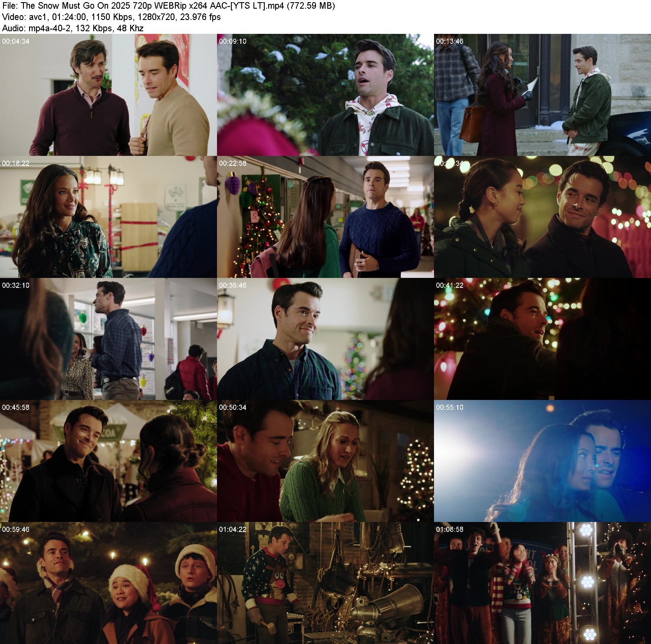Click the thumbnail at 01:08:58
Viewport: 651px width, 644px height.
(542, 583)
